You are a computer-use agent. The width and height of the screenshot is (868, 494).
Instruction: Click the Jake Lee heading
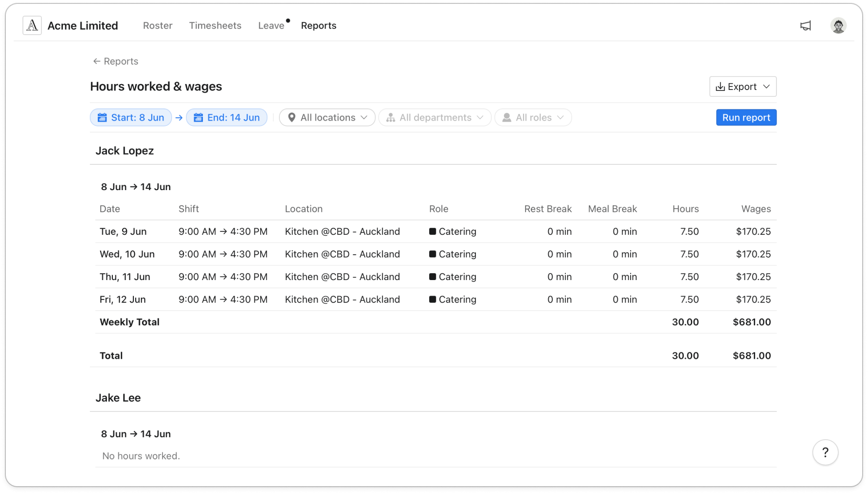coord(118,398)
